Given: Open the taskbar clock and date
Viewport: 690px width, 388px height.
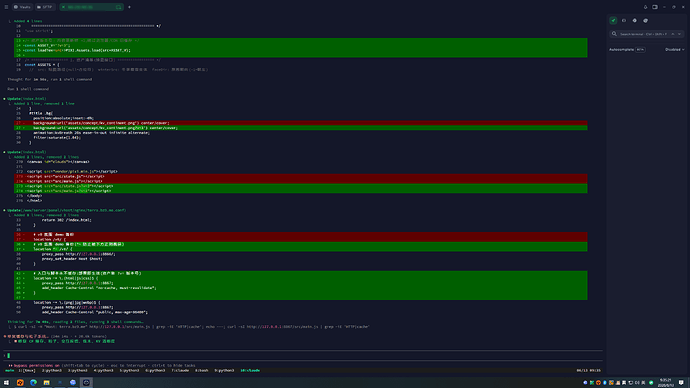Looking at the screenshot, I should pyautogui.click(x=666, y=383).
